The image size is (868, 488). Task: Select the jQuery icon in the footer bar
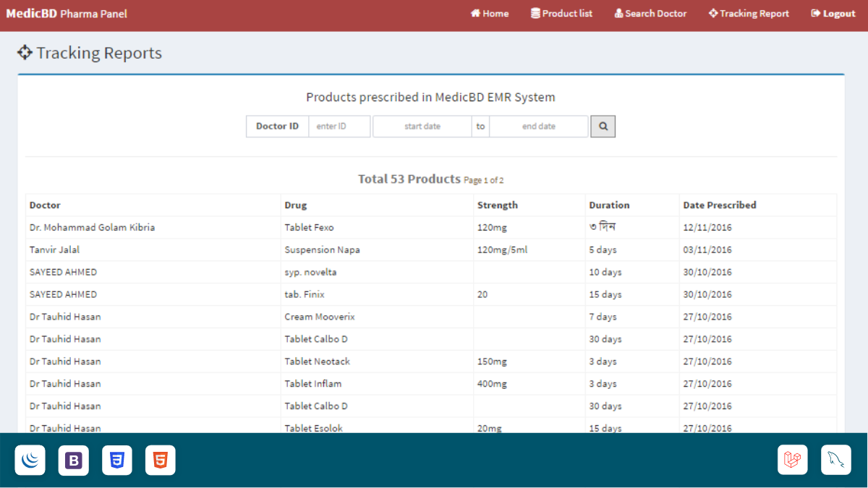30,460
